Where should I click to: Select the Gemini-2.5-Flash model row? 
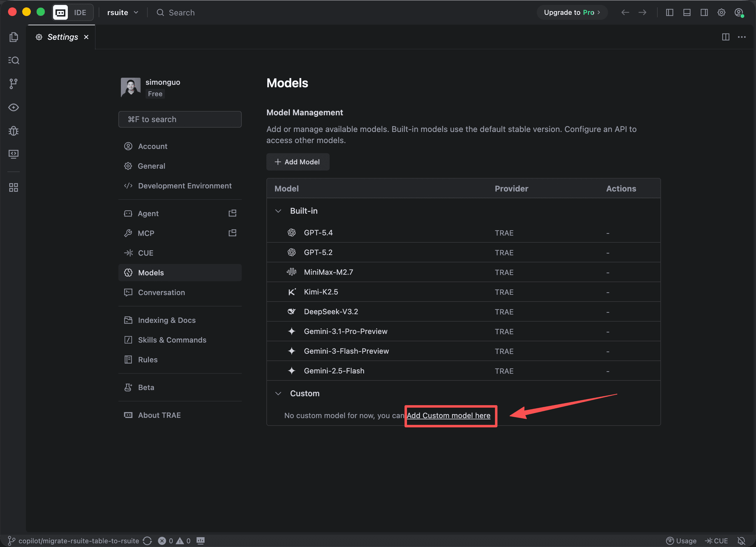tap(463, 371)
